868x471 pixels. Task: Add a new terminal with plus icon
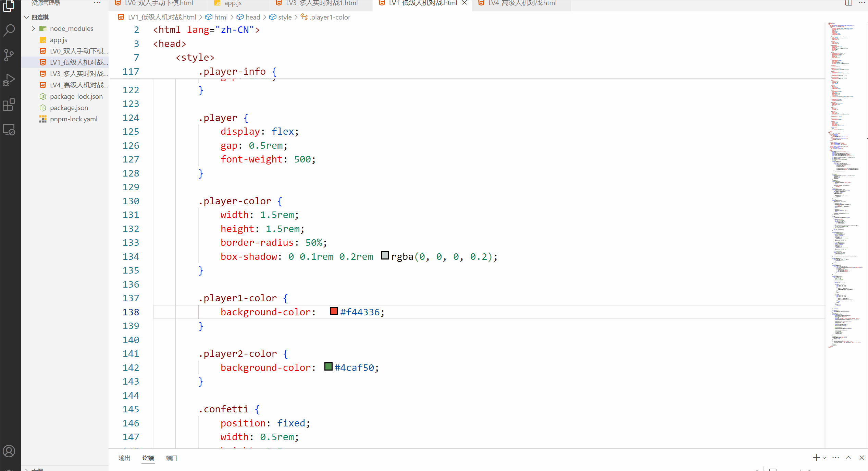(x=816, y=458)
